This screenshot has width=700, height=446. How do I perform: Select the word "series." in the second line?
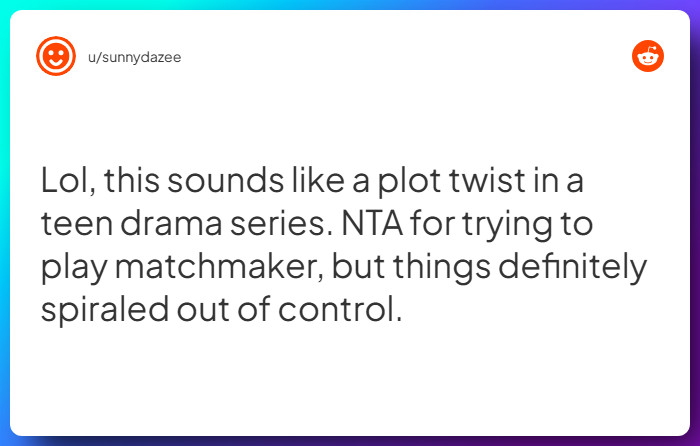click(282, 224)
